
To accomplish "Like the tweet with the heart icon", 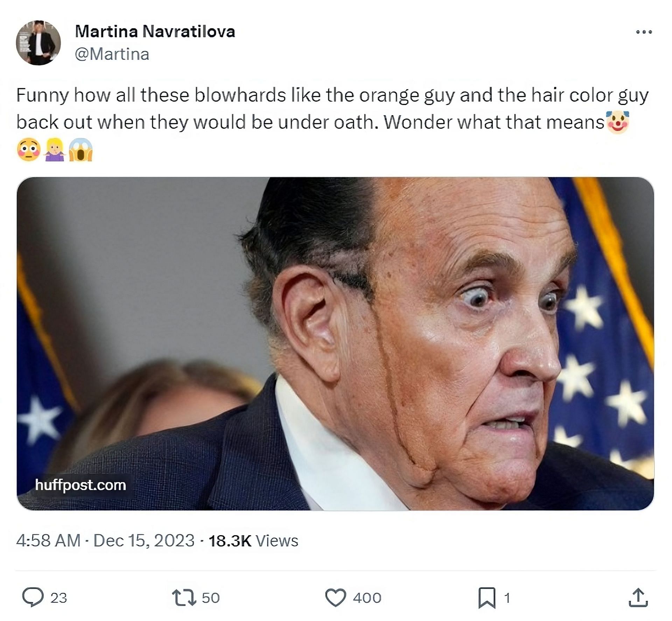I will click(335, 597).
